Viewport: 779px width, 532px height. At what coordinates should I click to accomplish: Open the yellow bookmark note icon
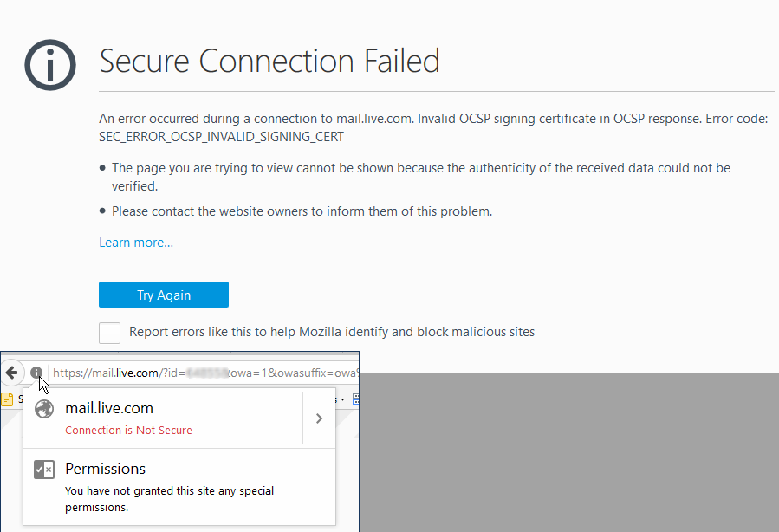coord(7,399)
